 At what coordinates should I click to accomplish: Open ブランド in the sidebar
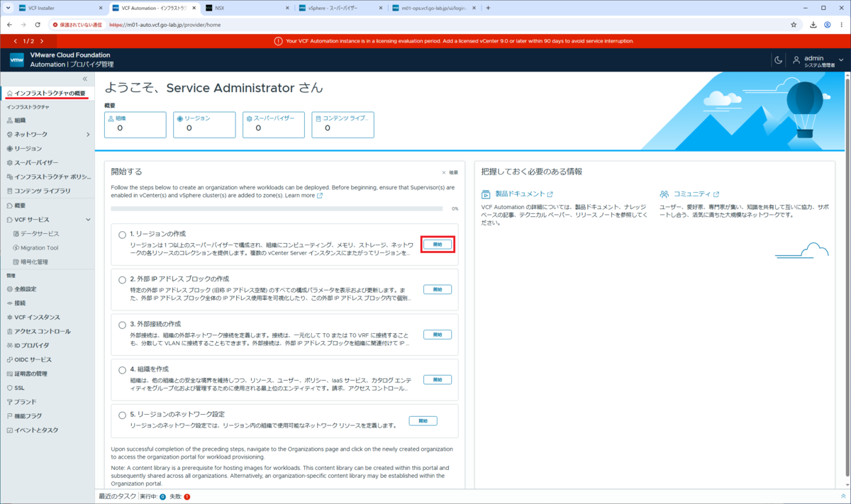(x=21, y=402)
